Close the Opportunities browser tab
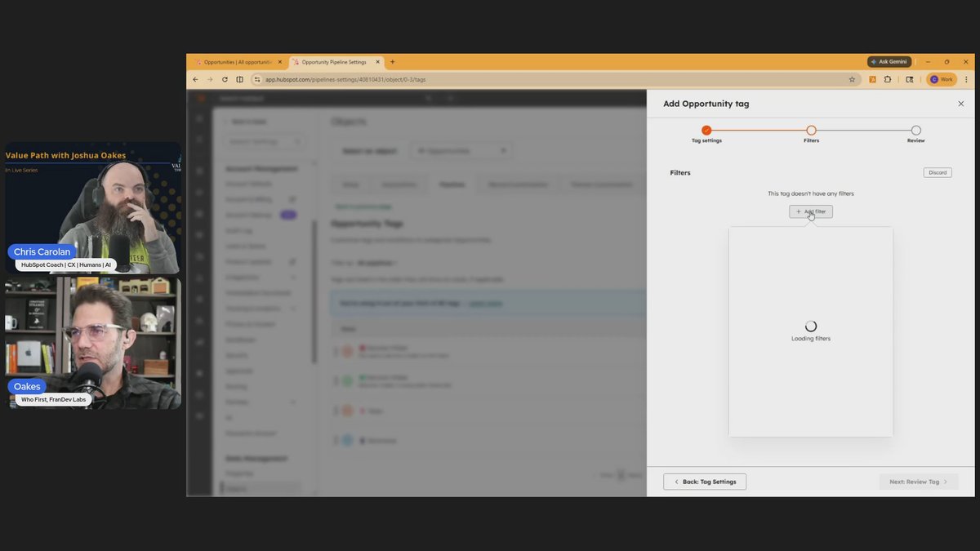 (280, 62)
